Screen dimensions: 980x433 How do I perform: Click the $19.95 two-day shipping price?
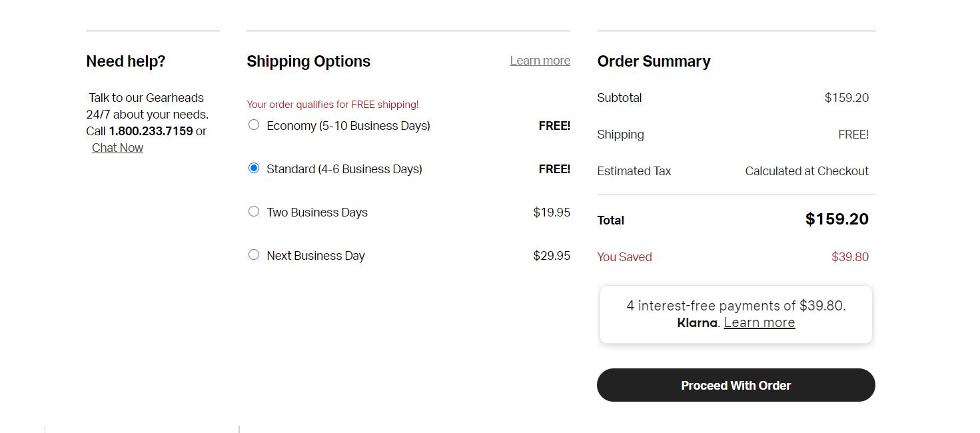coord(552,213)
